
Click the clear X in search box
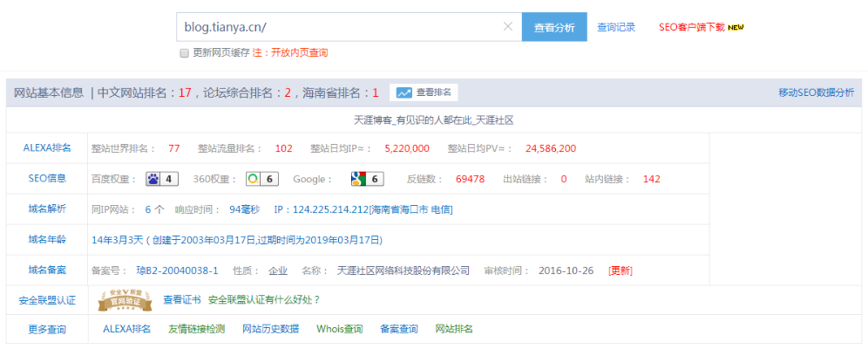point(508,27)
